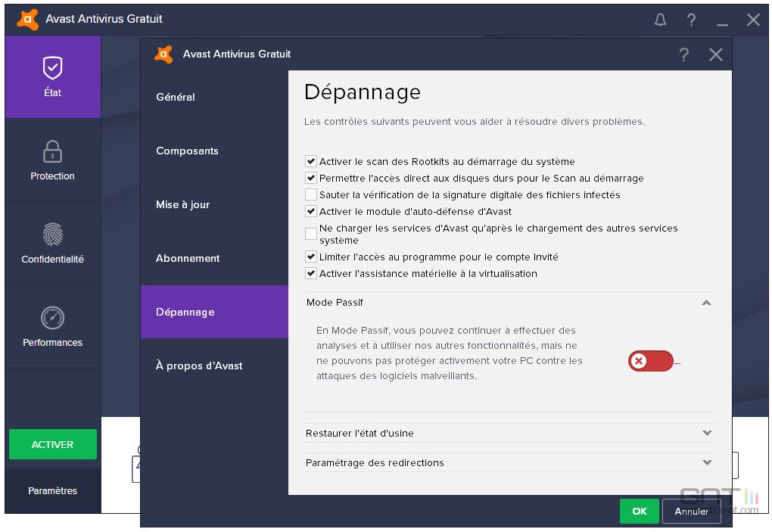Image resolution: width=772 pixels, height=532 pixels.
Task: Open the État shield icon
Action: click(53, 68)
